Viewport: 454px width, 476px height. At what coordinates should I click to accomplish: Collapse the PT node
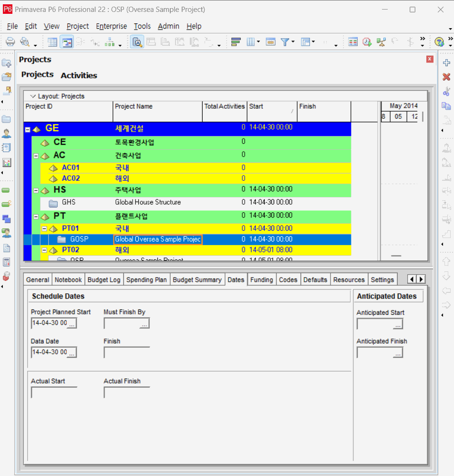[36, 217]
